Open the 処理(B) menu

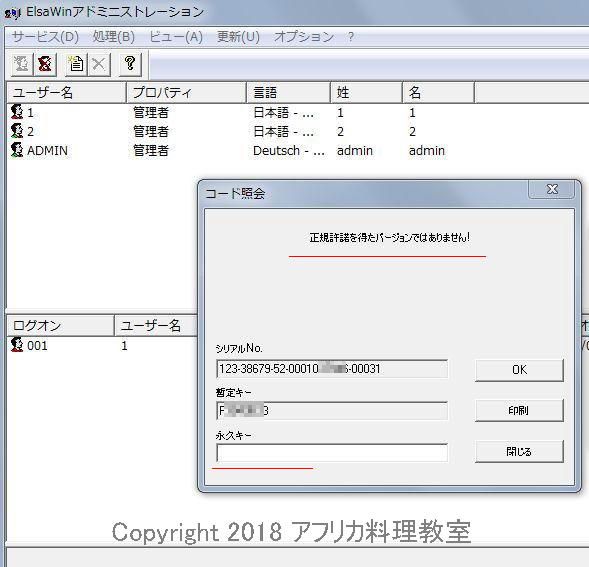pos(113,37)
